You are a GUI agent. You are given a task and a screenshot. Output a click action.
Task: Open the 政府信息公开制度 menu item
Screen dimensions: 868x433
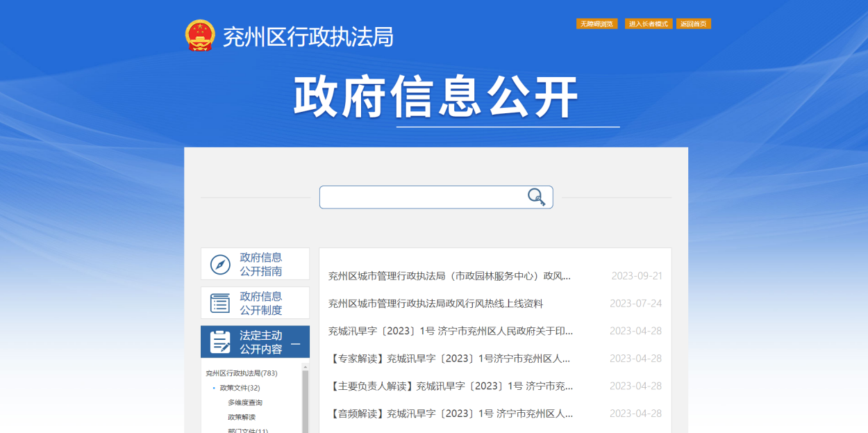(261, 304)
